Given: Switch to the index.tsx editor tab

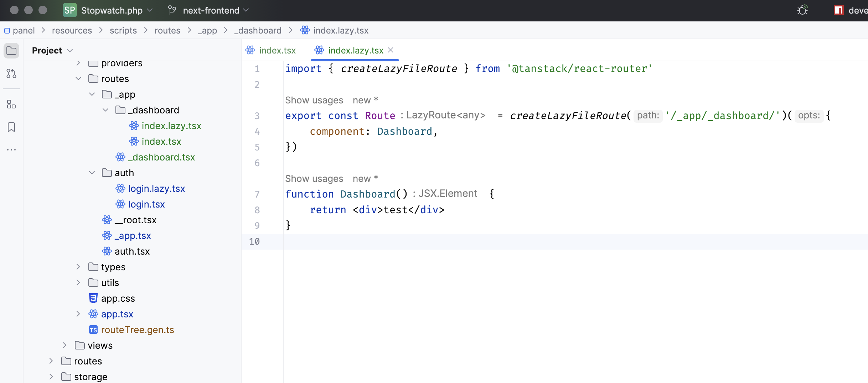Looking at the screenshot, I should (271, 50).
